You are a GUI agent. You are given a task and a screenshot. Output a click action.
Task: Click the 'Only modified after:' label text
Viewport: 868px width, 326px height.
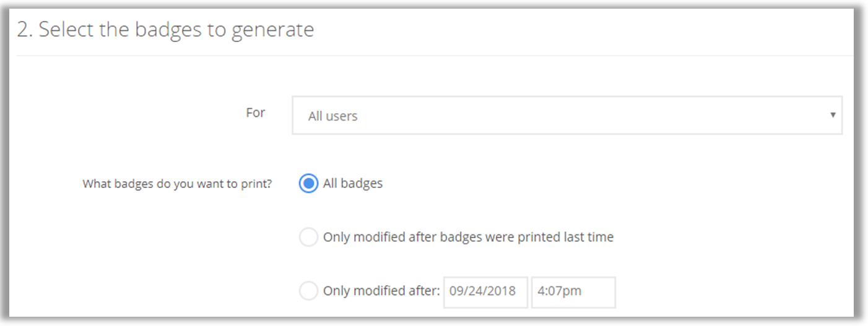(381, 291)
